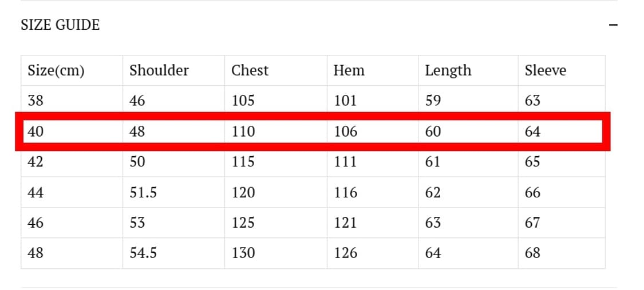Click hem value 126
Screen dimensions: 644x290
pos(345,253)
